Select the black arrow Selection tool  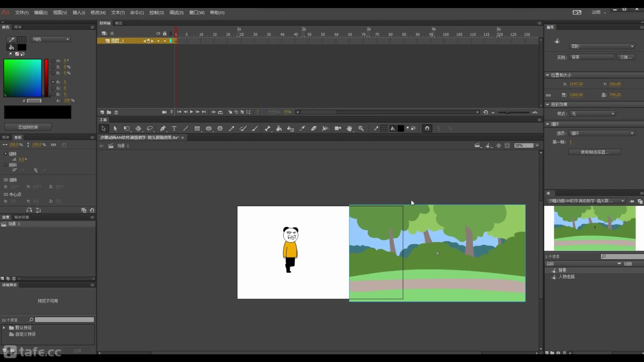point(103,129)
